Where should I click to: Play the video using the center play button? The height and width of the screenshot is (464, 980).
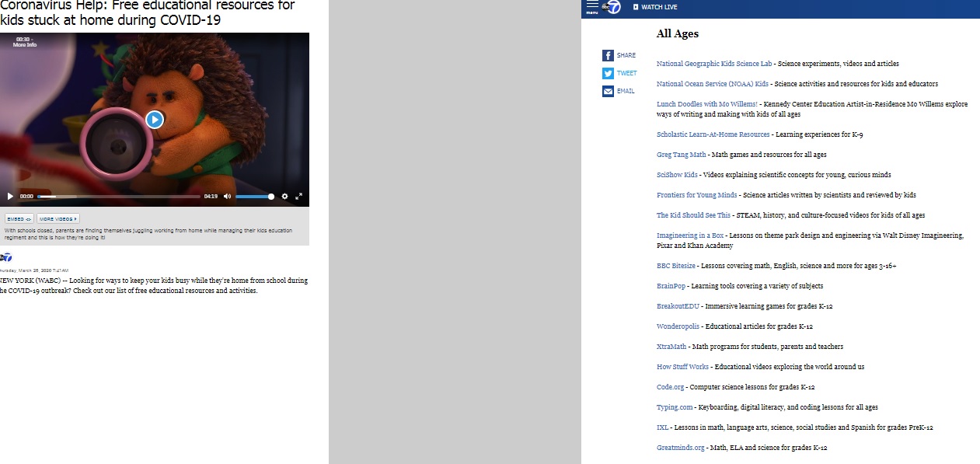[155, 119]
